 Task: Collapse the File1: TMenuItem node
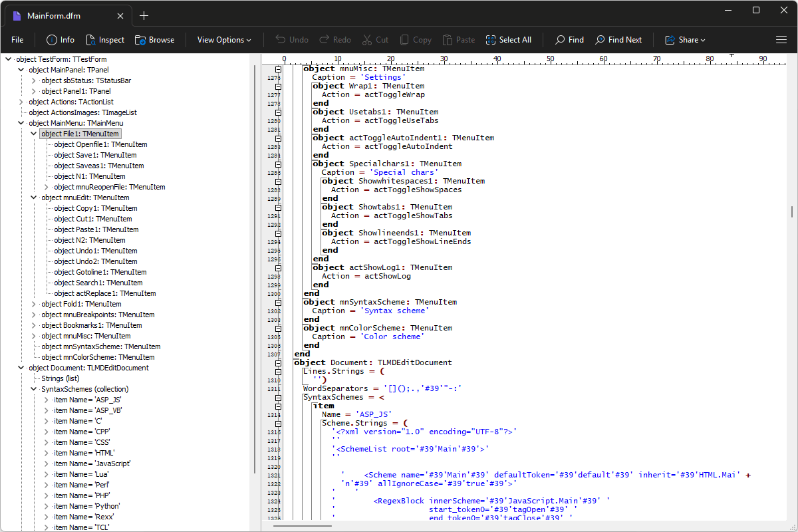pos(34,134)
